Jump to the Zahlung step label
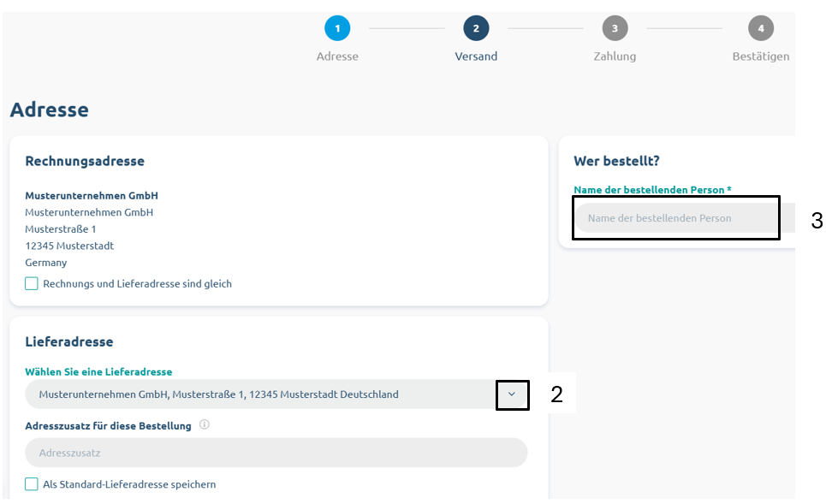 tap(615, 56)
